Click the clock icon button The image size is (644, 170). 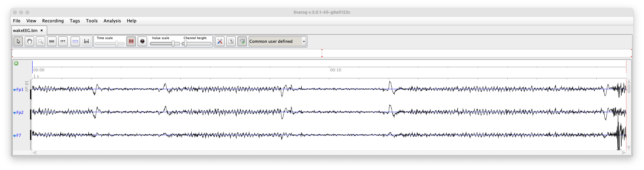click(142, 41)
